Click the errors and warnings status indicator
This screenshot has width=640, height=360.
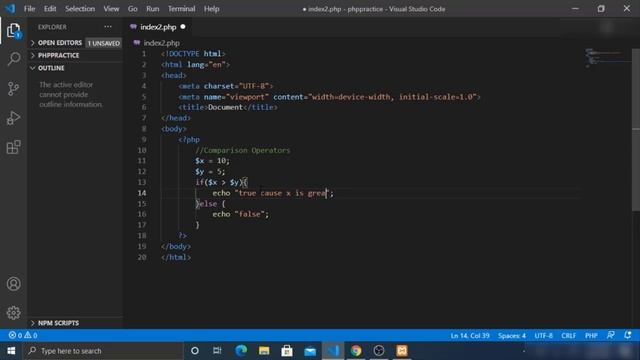click(23, 336)
